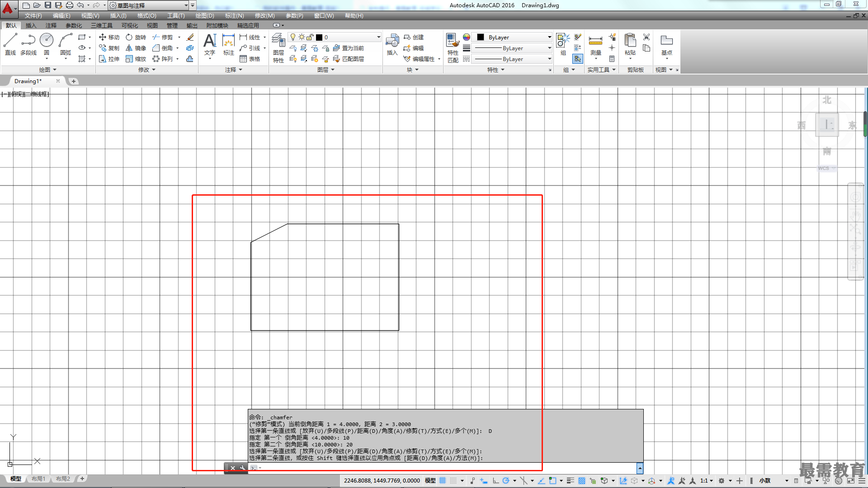
Task: Toggle snap mode in status bar
Action: pos(453,481)
